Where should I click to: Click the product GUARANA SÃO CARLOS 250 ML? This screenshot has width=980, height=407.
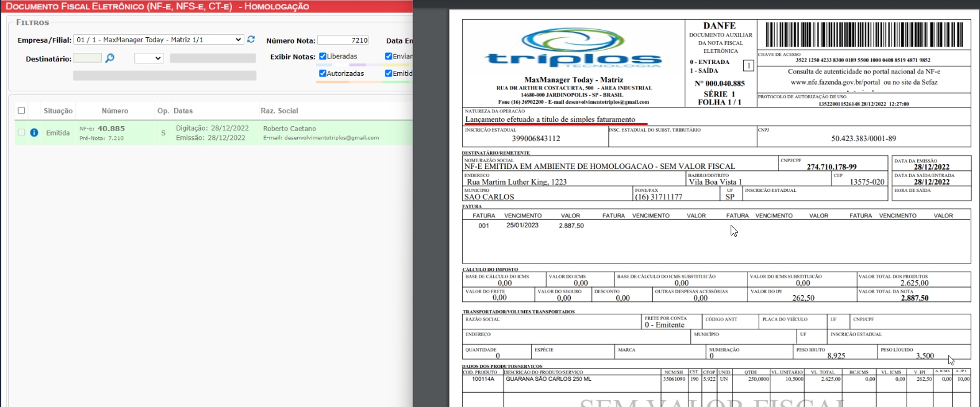point(548,379)
